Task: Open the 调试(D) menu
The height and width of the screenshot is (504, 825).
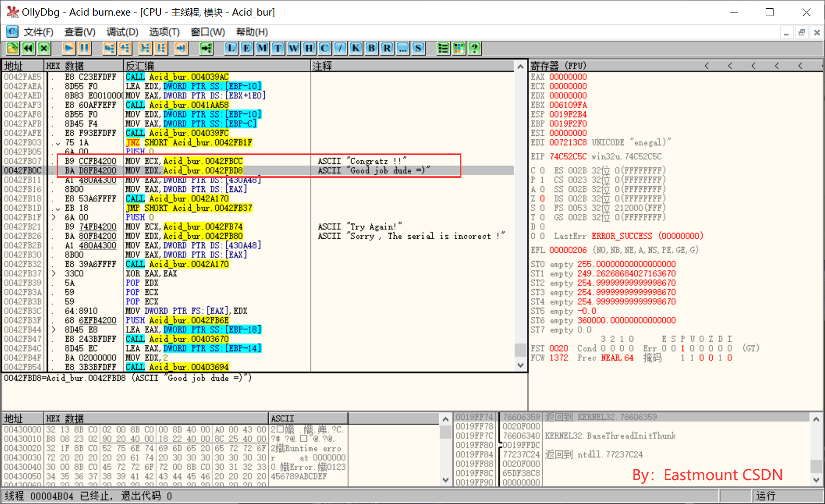Action: click(122, 32)
